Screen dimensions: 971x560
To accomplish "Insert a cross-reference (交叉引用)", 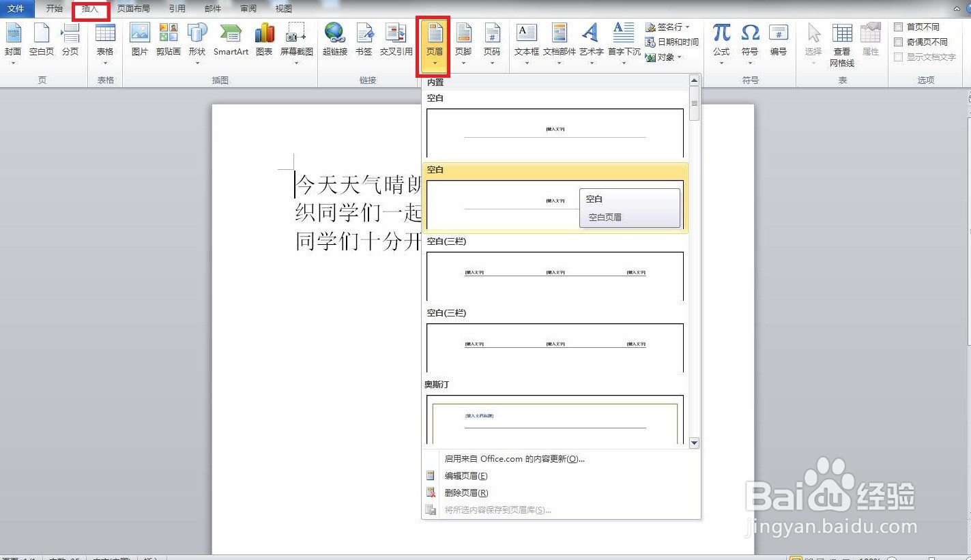I will [396, 40].
